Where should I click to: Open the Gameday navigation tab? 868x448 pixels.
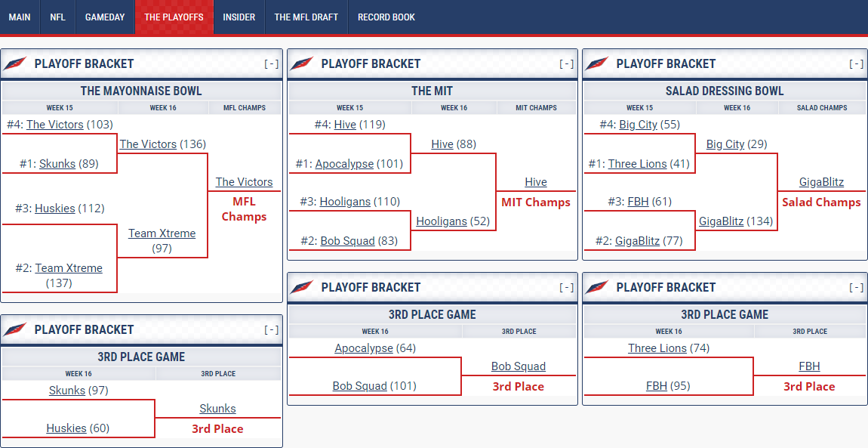coord(105,17)
